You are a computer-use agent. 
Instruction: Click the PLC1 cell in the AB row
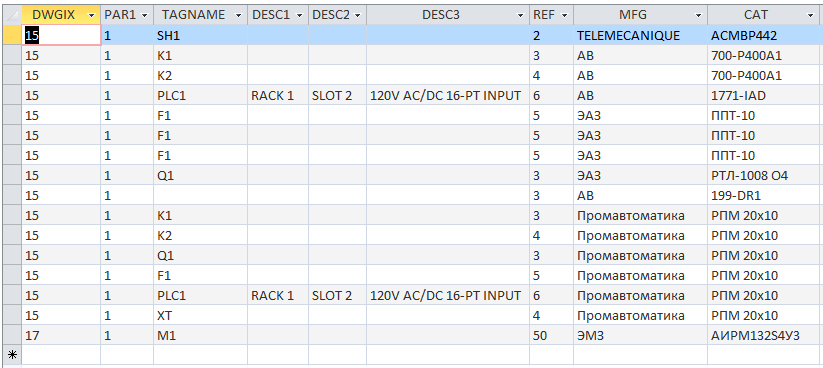[x=201, y=96]
